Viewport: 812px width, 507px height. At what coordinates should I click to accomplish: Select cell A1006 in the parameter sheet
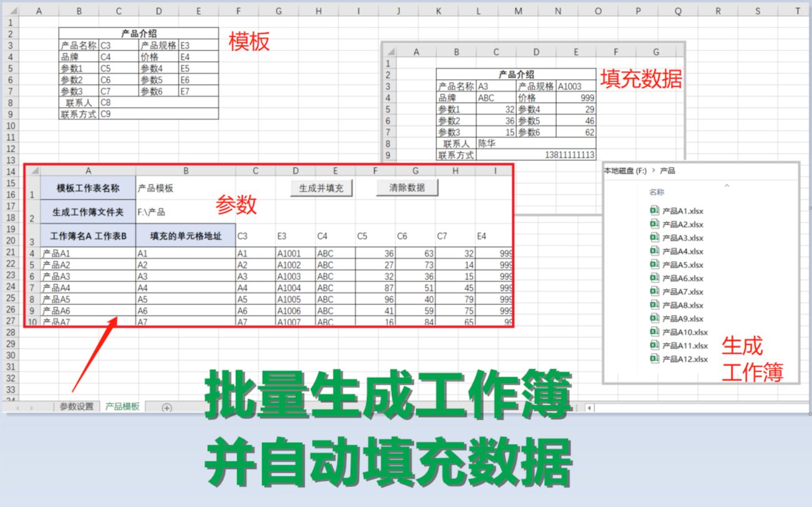tap(295, 311)
